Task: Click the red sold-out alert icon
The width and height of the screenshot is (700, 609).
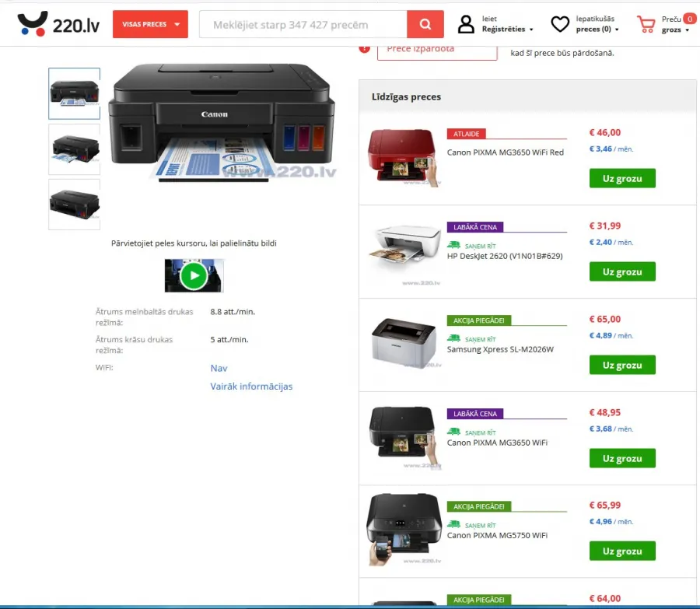Action: 364,49
